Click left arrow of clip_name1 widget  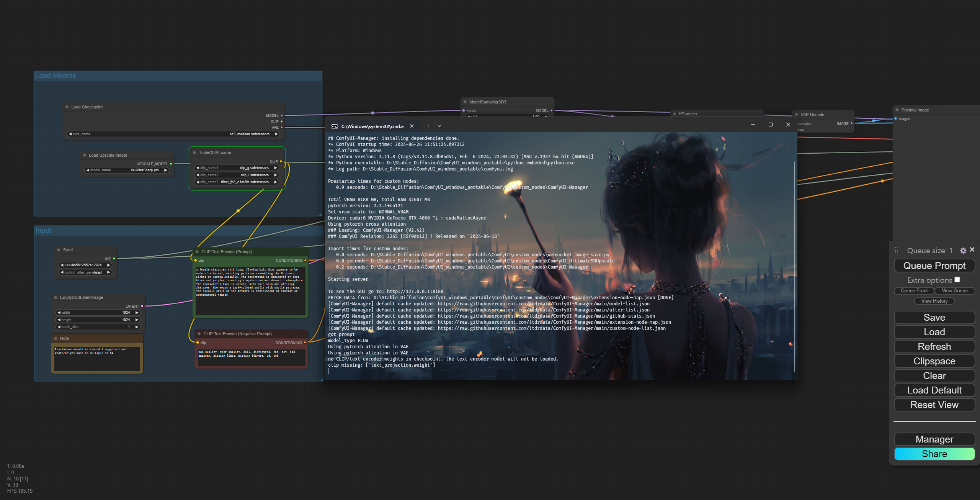pyautogui.click(x=198, y=167)
